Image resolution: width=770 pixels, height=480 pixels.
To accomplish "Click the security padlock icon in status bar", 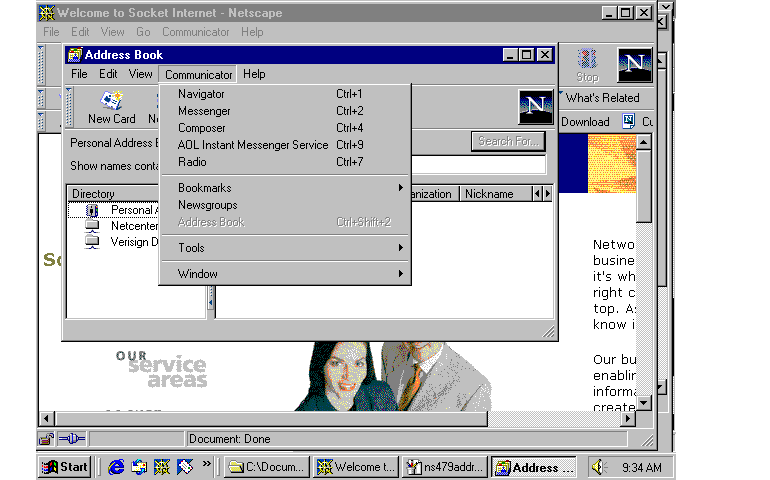I will [46, 439].
